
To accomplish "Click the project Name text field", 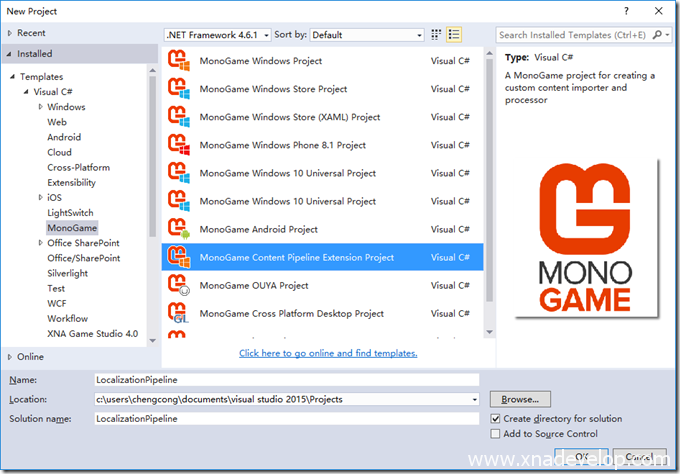I will (285, 380).
